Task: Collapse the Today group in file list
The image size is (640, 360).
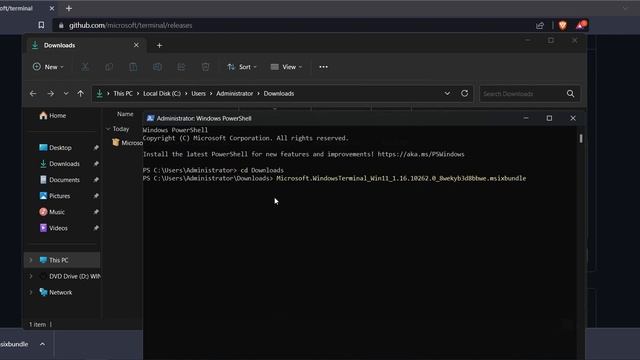Action: pyautogui.click(x=109, y=129)
